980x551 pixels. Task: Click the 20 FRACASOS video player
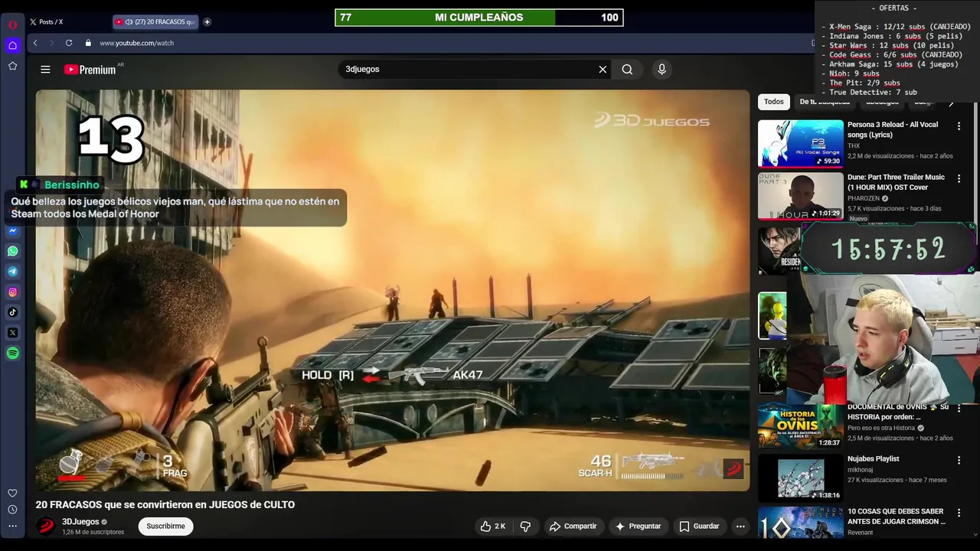click(393, 290)
